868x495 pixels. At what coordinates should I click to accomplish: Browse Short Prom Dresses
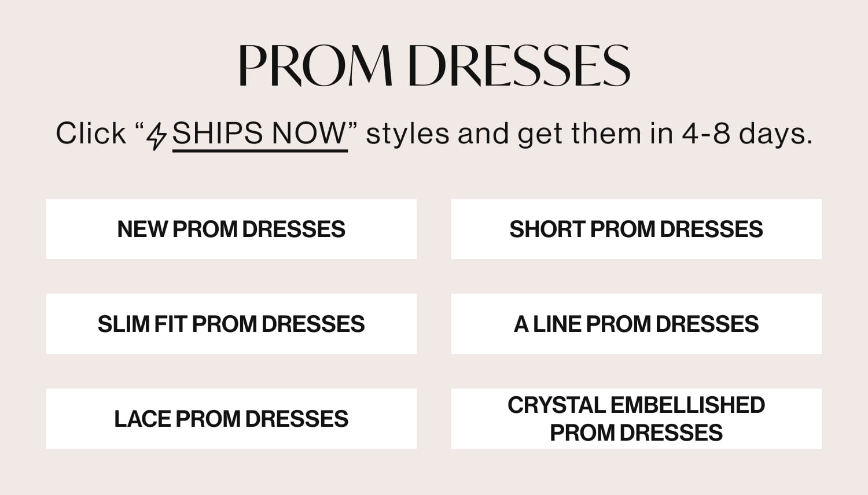(636, 229)
